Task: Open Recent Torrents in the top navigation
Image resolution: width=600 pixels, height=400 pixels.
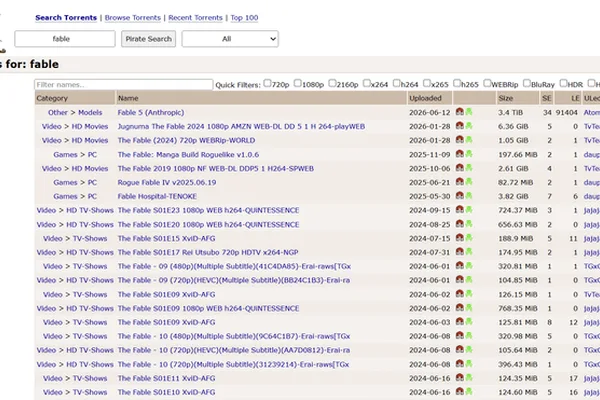Action: (x=195, y=18)
